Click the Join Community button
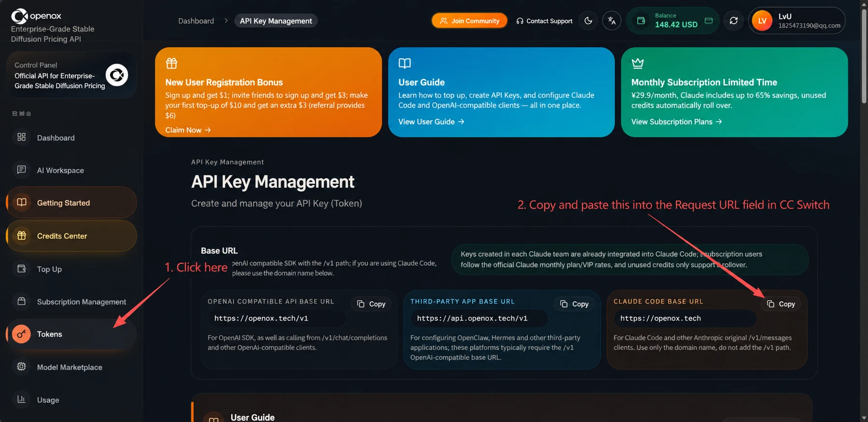 469,21
